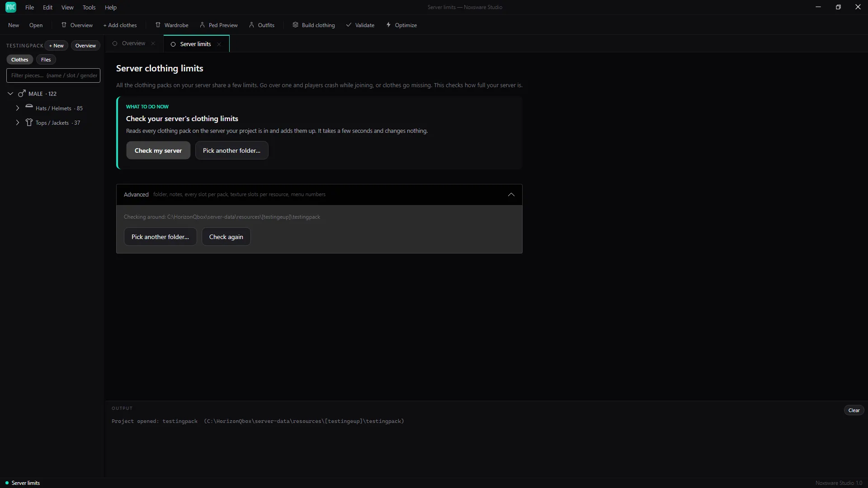Switch to the Overview document tab
Image resolution: width=868 pixels, height=488 pixels.
point(134,43)
